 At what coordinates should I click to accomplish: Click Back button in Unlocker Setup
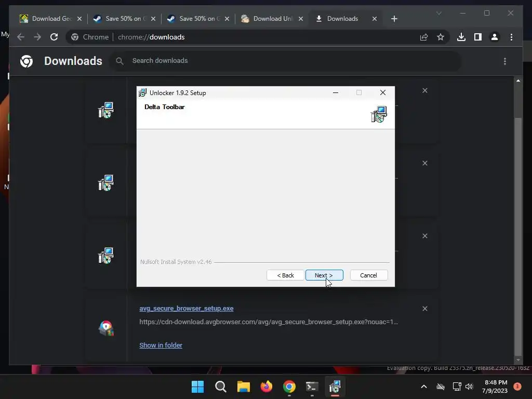(x=285, y=275)
